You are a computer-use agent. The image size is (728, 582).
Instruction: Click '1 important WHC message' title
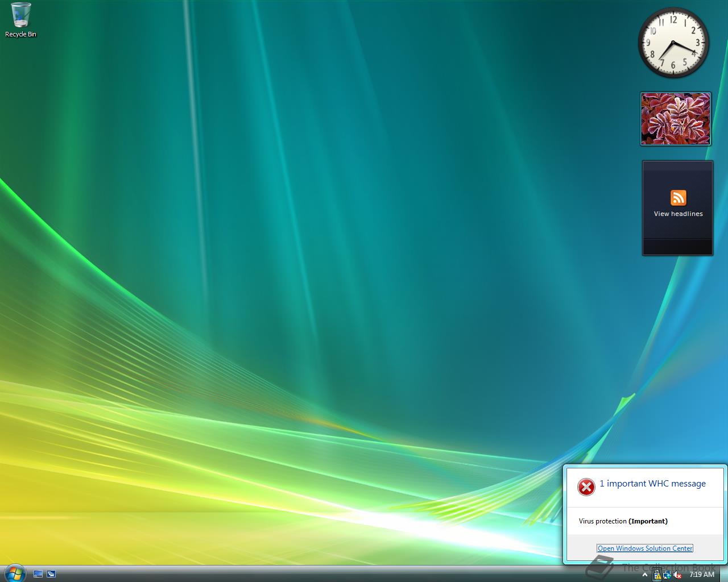tap(652, 484)
